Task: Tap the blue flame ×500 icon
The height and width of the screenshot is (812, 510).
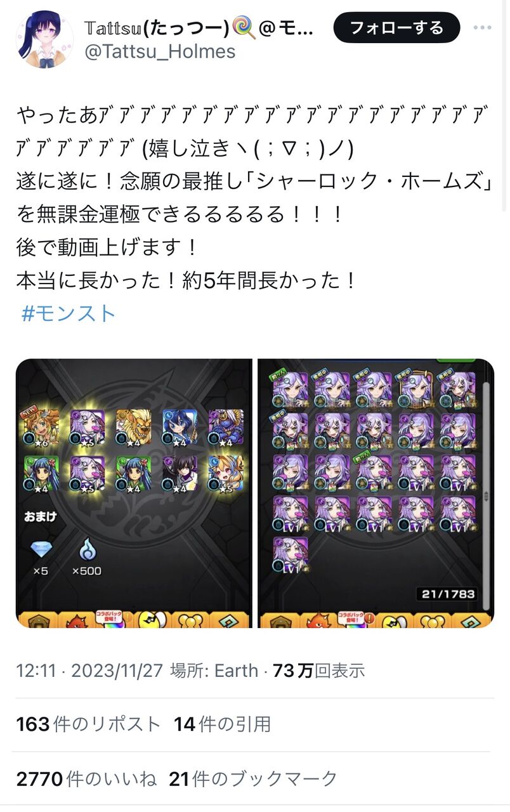Action: tap(86, 549)
